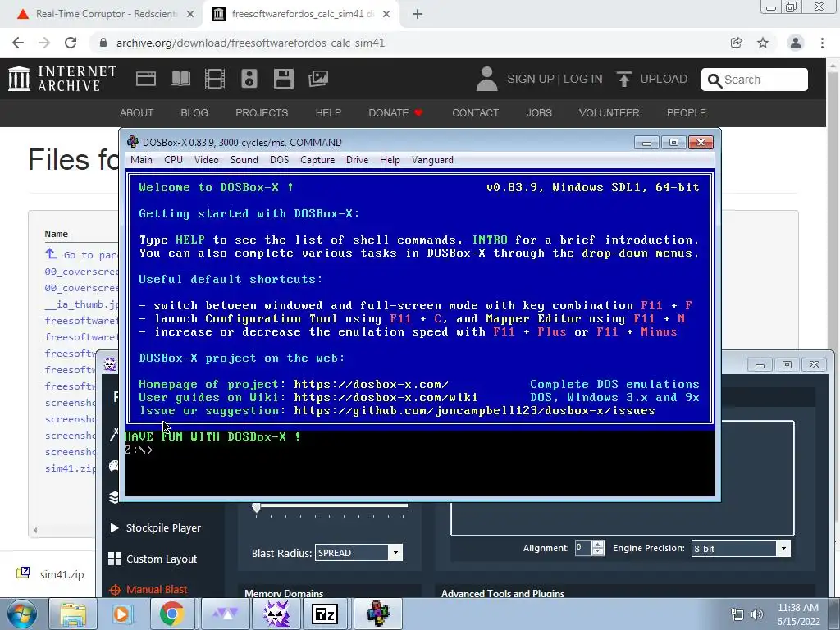This screenshot has height=630, width=840.
Task: Click the Alignment value field
Action: click(x=582, y=548)
